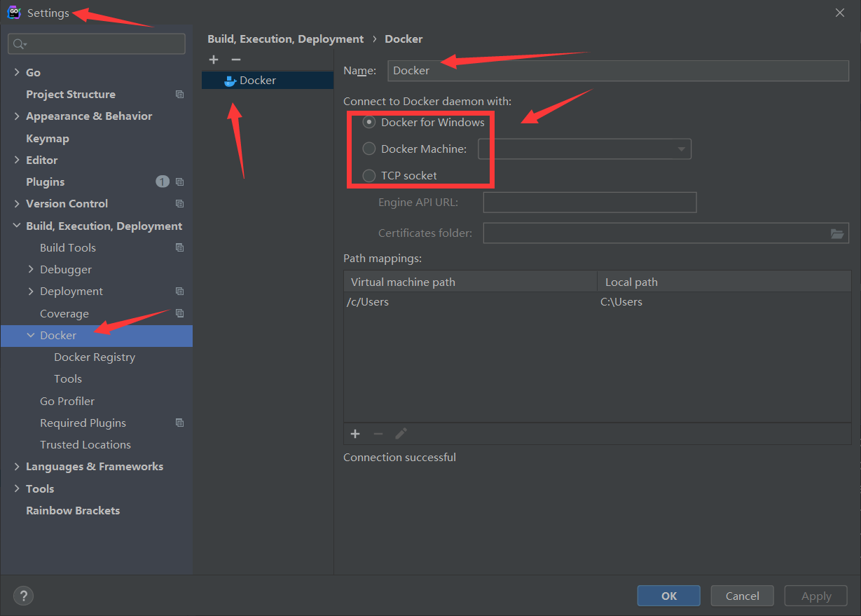Click the Name input field
861x616 pixels.
(619, 70)
